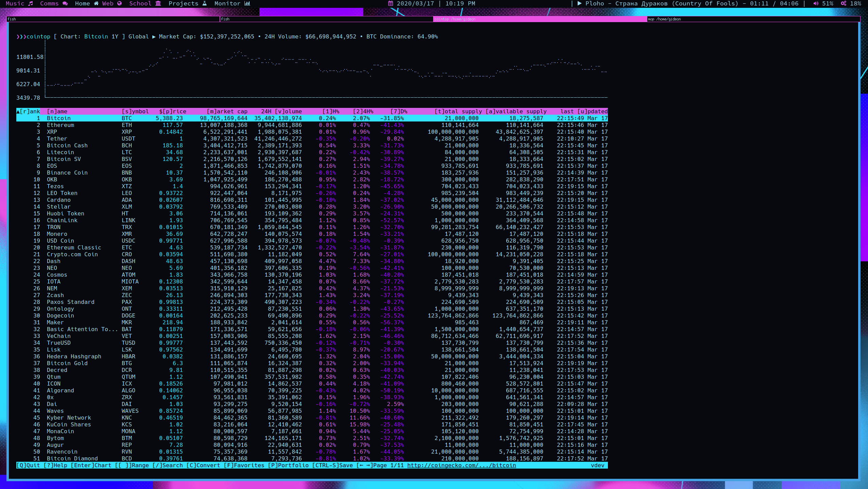Image resolution: width=868 pixels, height=489 pixels.
Task: Sort table by [r]ank column
Action: pos(28,111)
